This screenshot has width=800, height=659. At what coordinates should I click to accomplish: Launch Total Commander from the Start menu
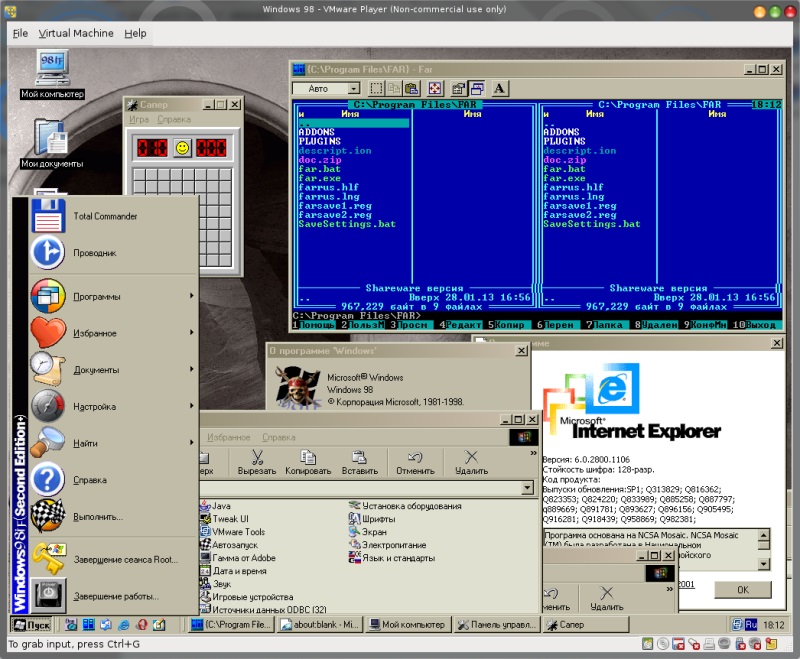click(113, 216)
